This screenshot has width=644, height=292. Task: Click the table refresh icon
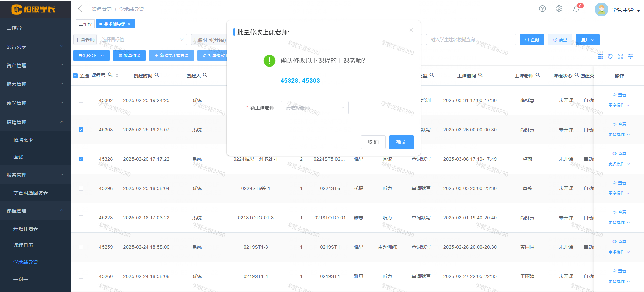pyautogui.click(x=610, y=56)
